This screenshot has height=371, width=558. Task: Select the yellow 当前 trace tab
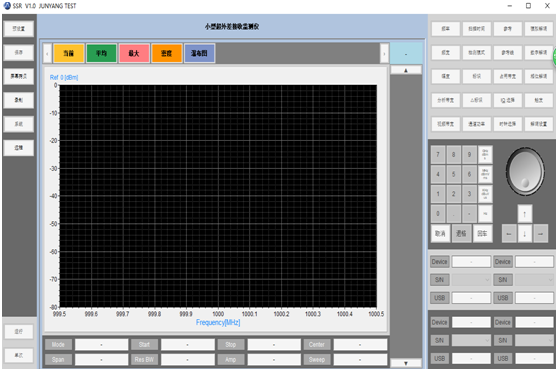point(69,53)
